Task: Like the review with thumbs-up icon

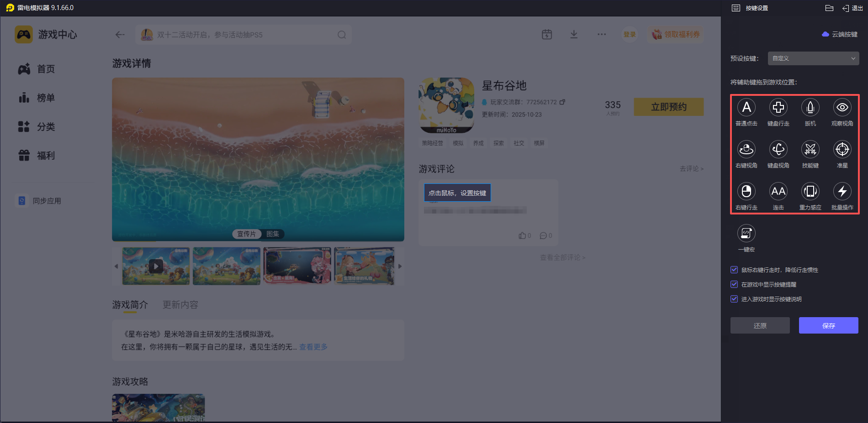Action: [522, 235]
